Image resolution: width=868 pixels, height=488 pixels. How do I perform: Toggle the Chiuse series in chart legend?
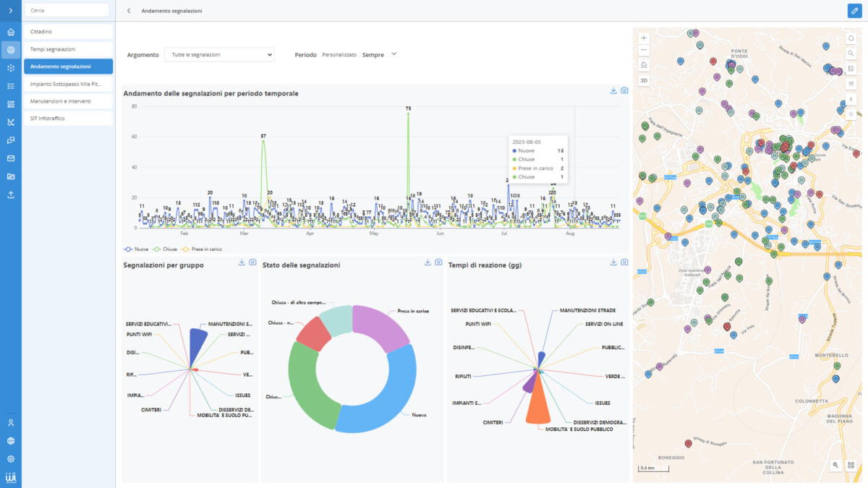click(166, 249)
